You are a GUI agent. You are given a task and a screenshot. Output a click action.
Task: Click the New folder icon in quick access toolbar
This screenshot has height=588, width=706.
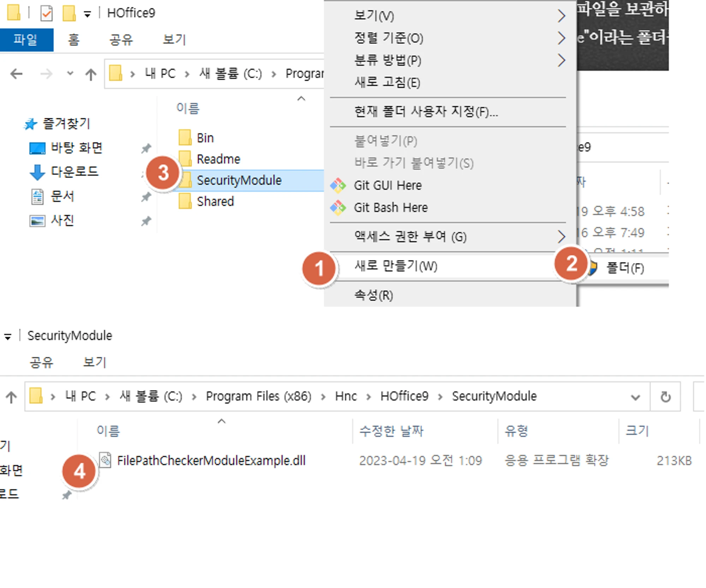click(69, 13)
